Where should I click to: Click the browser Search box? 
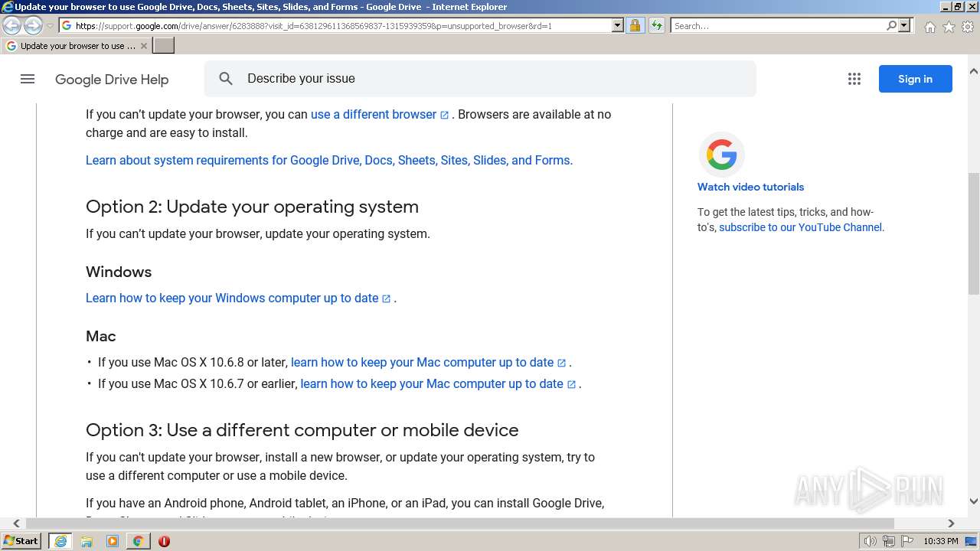[777, 25]
